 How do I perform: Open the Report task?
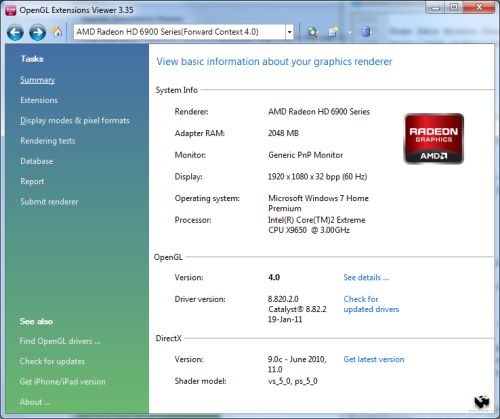(x=32, y=182)
